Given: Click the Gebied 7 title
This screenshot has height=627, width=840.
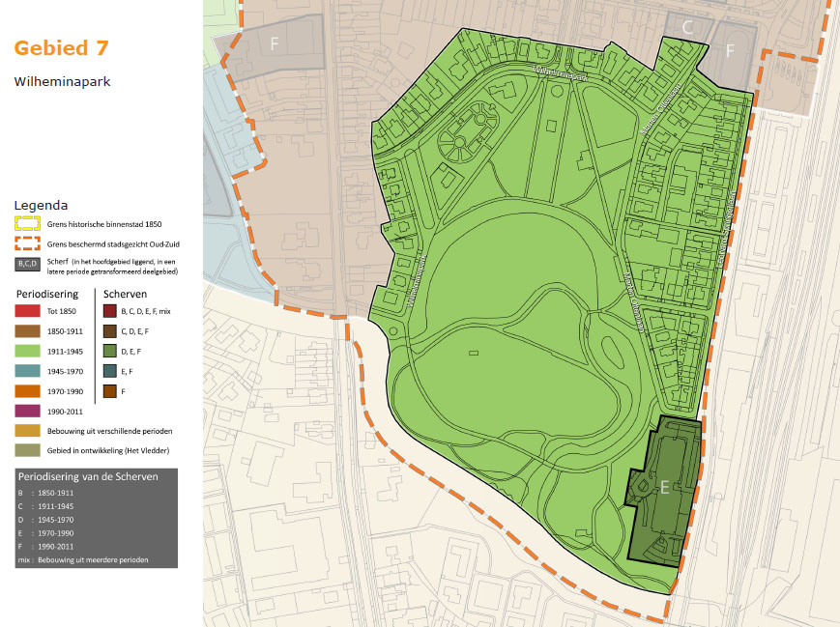Looking at the screenshot, I should click(61, 48).
